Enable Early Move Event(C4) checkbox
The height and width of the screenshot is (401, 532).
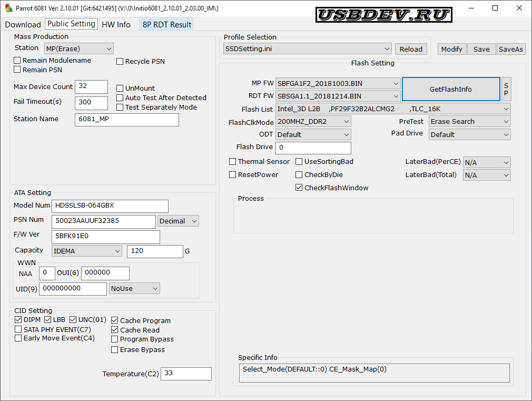18,338
